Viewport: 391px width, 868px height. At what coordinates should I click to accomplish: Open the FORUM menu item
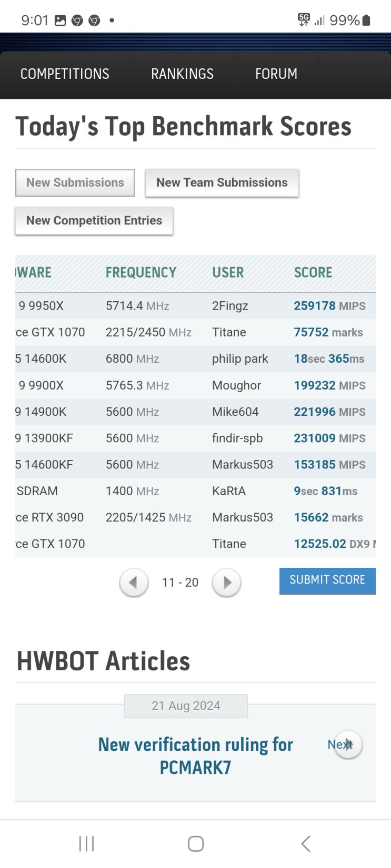(276, 74)
